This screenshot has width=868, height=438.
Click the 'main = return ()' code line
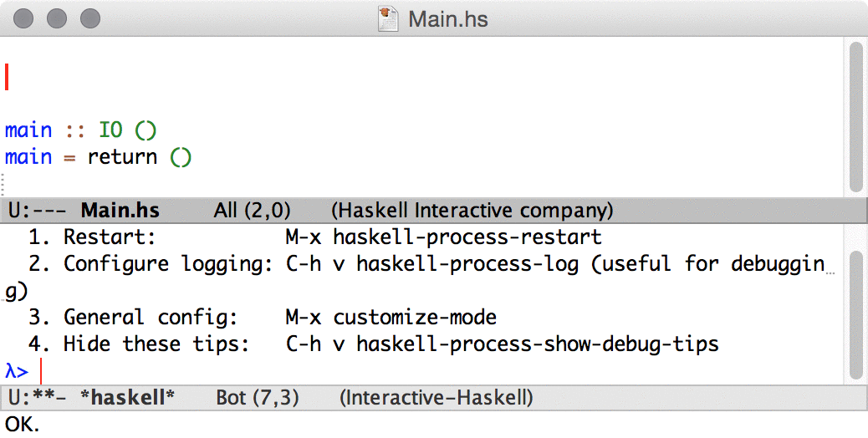98,157
